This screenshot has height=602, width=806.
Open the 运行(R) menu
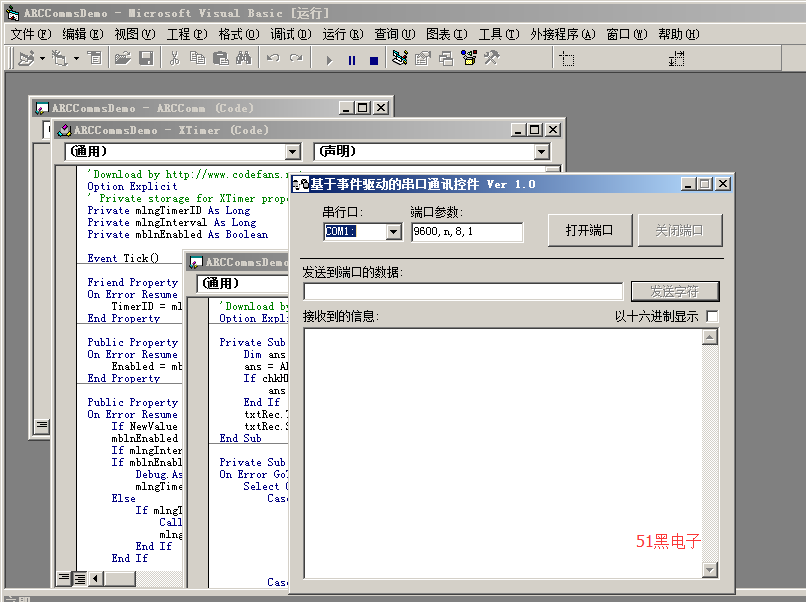click(x=342, y=34)
